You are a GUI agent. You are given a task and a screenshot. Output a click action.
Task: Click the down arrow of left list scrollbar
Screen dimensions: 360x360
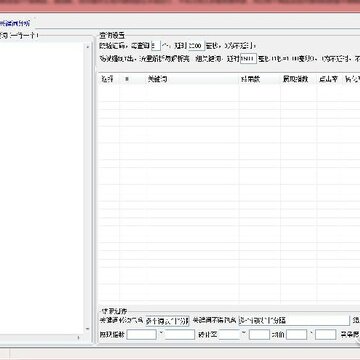pos(88,329)
